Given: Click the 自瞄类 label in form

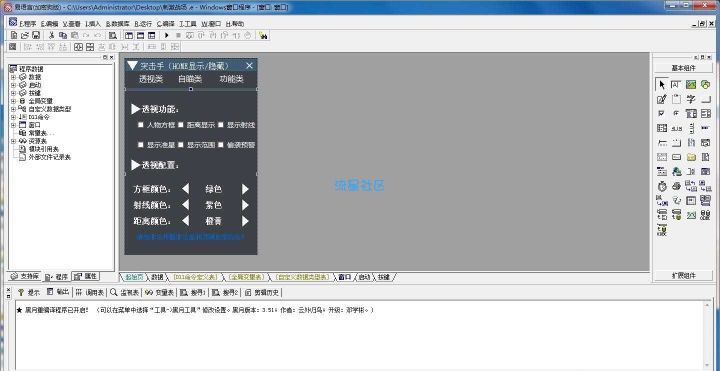Looking at the screenshot, I should click(190, 79).
